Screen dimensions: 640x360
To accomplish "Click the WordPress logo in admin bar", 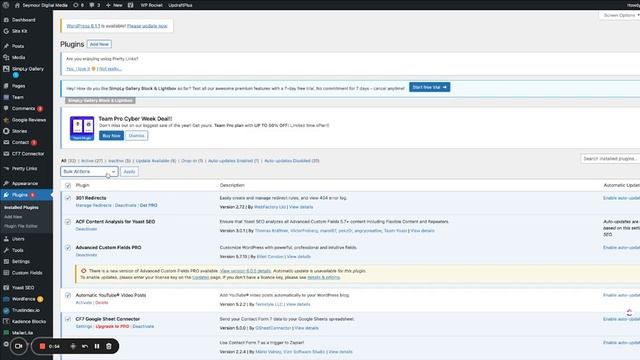I will pos(6,5).
